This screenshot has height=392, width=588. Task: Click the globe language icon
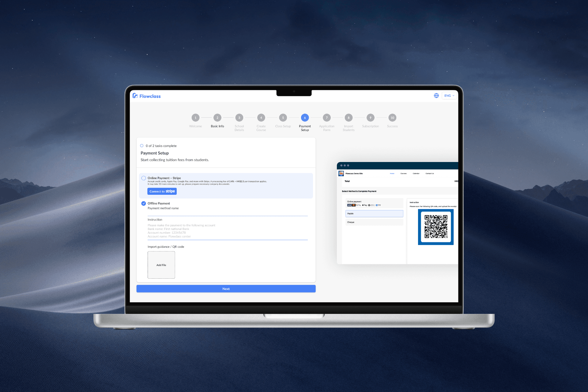pos(436,96)
